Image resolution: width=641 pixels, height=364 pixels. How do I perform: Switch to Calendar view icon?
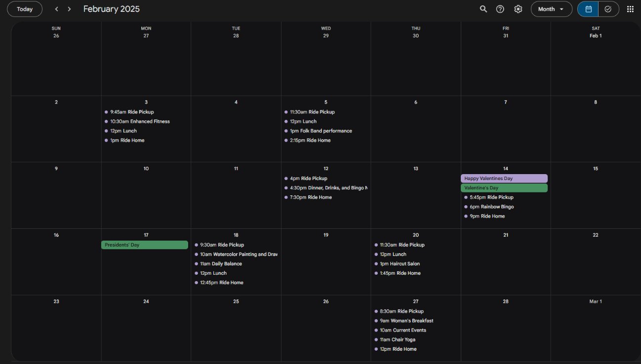[x=588, y=9]
